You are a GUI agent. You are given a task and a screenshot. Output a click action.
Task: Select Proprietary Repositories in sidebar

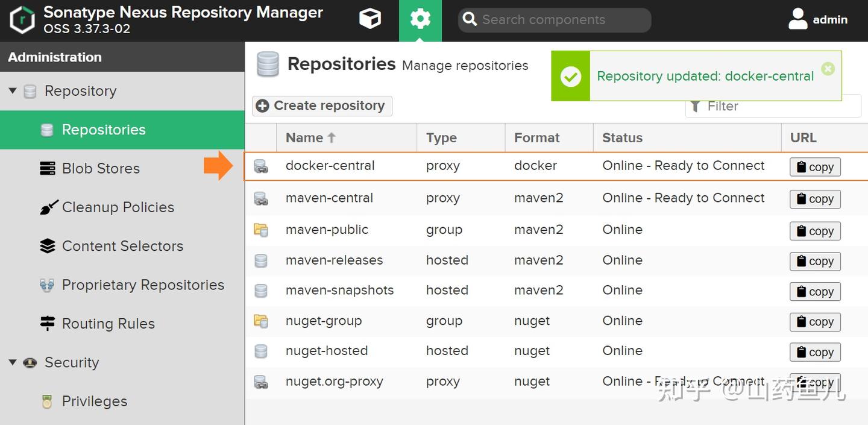pyautogui.click(x=143, y=285)
